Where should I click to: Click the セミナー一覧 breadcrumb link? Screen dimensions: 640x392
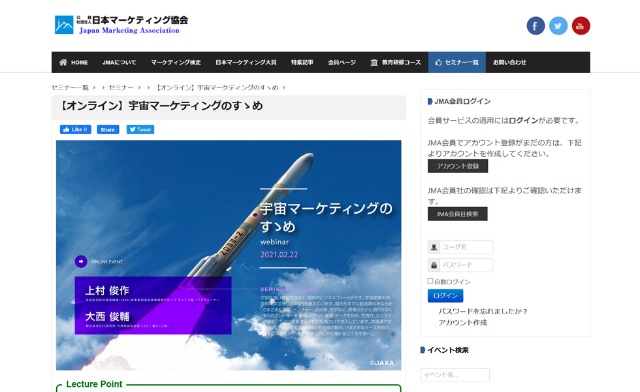(x=70, y=87)
